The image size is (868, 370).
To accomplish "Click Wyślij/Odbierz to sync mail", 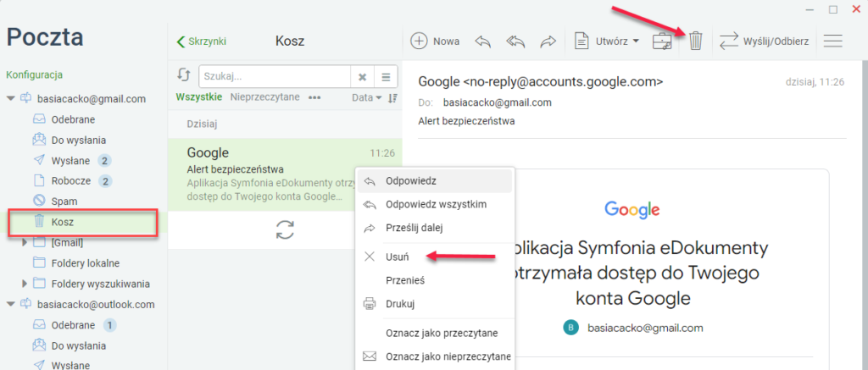I will 764,41.
